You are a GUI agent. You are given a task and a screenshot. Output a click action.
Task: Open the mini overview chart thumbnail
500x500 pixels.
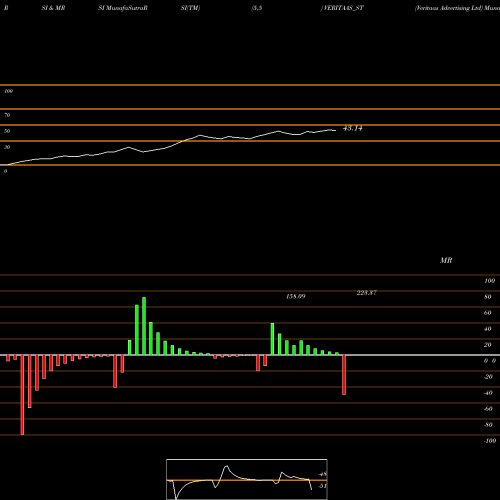tap(247, 479)
